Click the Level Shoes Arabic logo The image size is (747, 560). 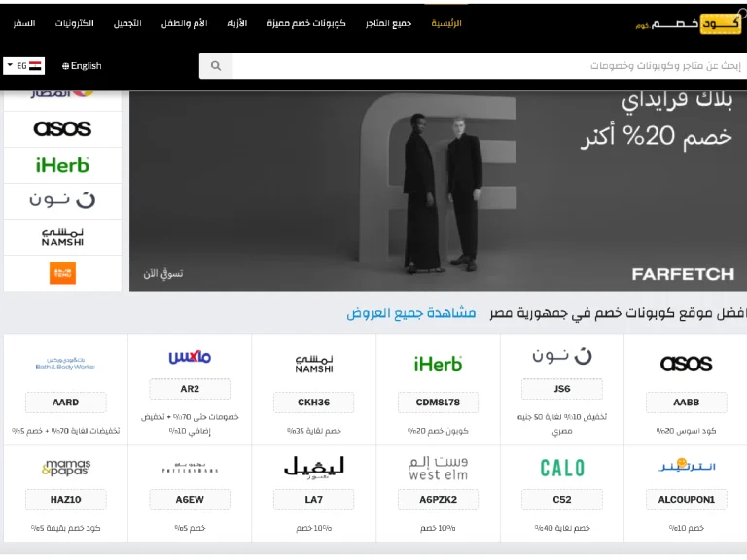point(314,467)
